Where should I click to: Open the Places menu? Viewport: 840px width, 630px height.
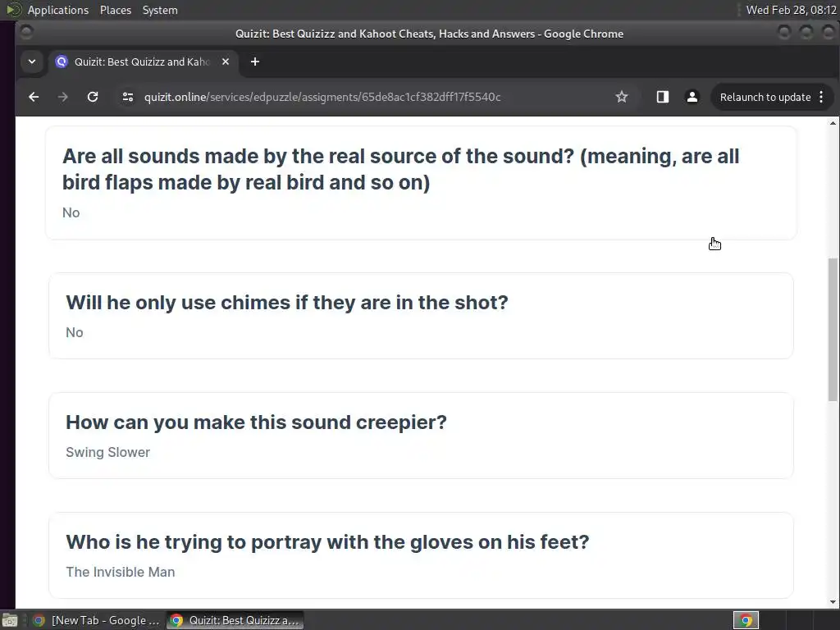116,10
